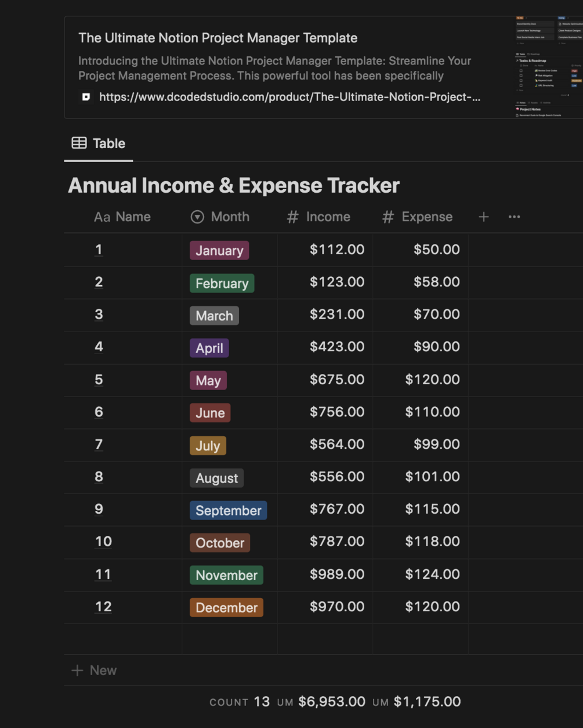The image size is (583, 728).
Task: Open the January month select tag
Action: coord(219,251)
